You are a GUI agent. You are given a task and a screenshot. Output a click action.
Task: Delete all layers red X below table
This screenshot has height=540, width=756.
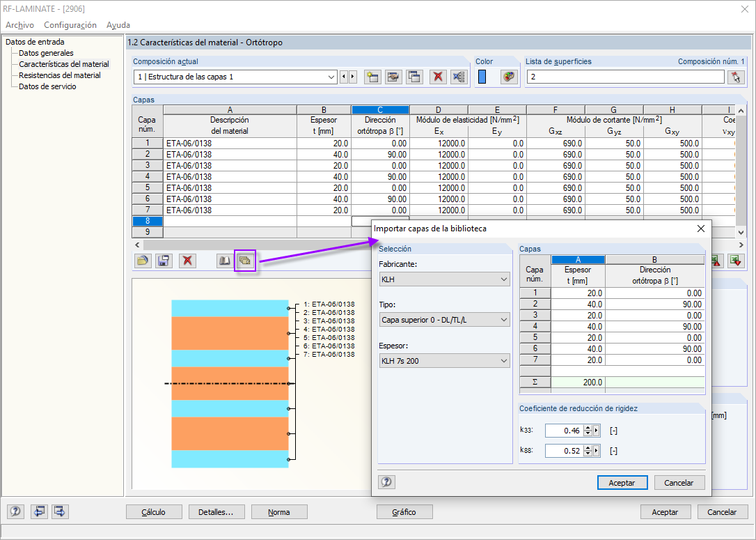187,261
